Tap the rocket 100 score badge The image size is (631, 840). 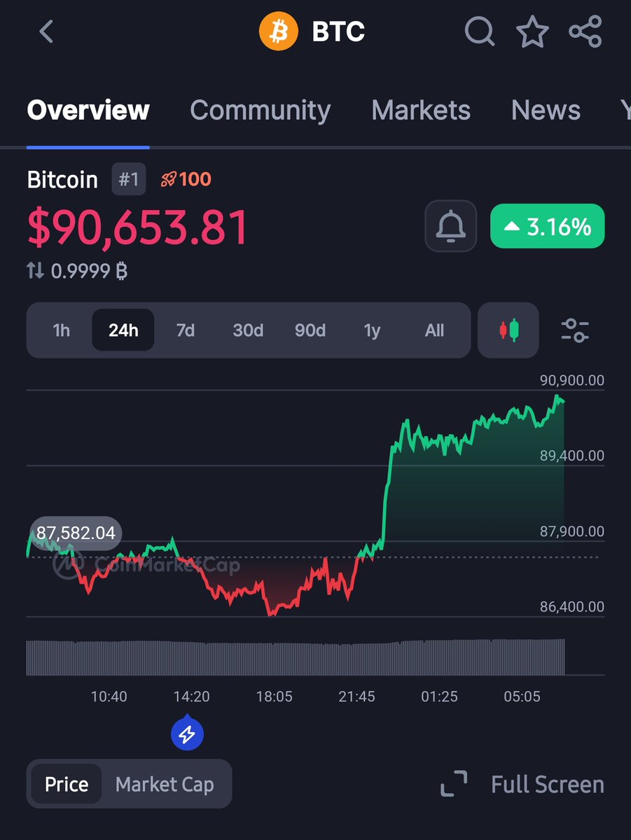(x=186, y=179)
